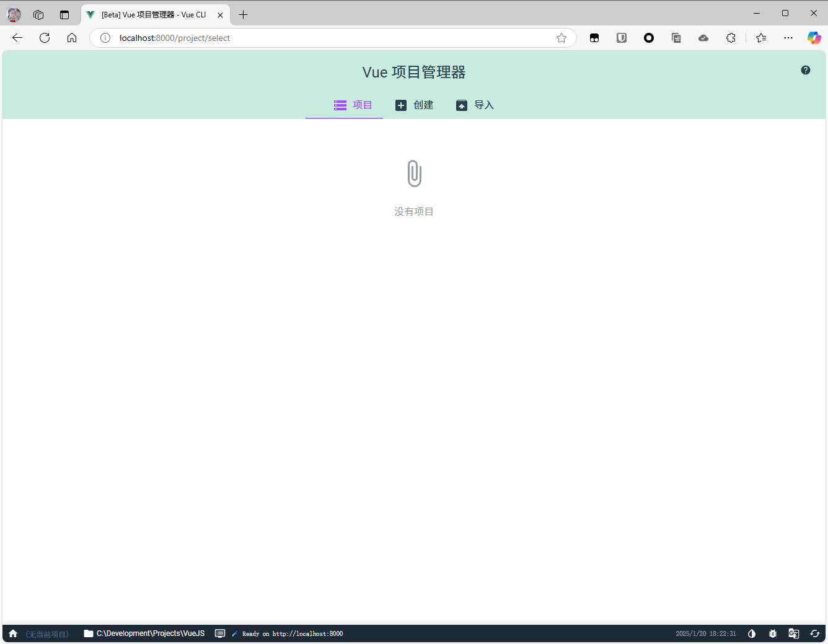Click the reset plugin API refresh icon
The height and width of the screenshot is (644, 828).
[815, 633]
